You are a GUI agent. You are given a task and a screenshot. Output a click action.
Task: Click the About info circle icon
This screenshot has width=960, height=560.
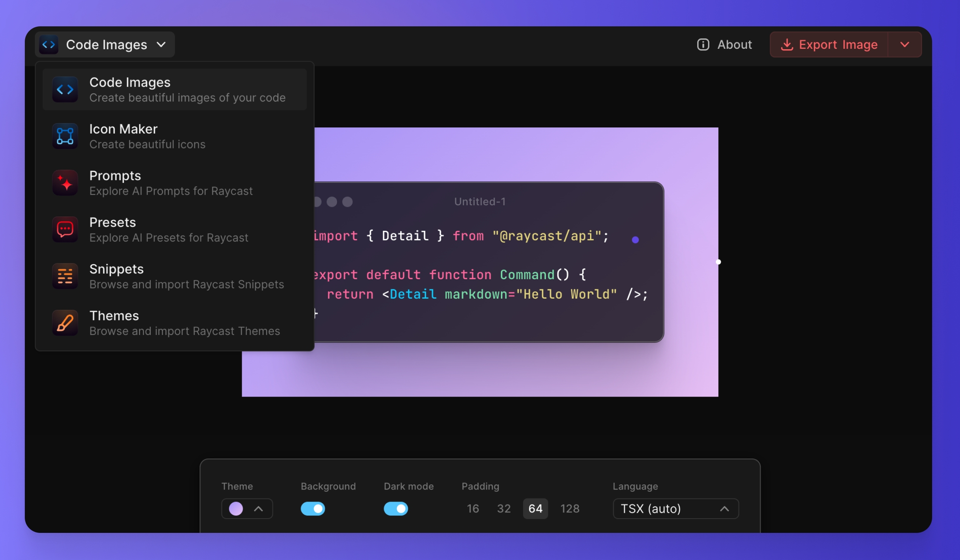[703, 45]
